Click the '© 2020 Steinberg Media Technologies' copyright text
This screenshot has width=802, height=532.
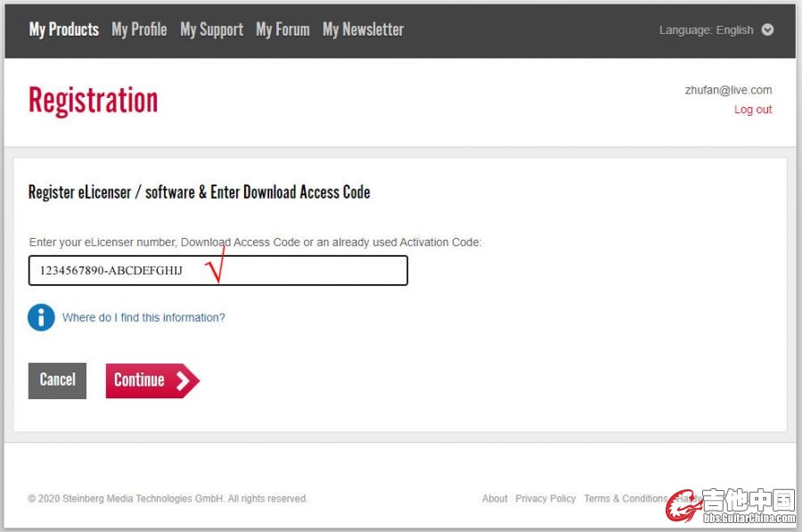pos(168,499)
